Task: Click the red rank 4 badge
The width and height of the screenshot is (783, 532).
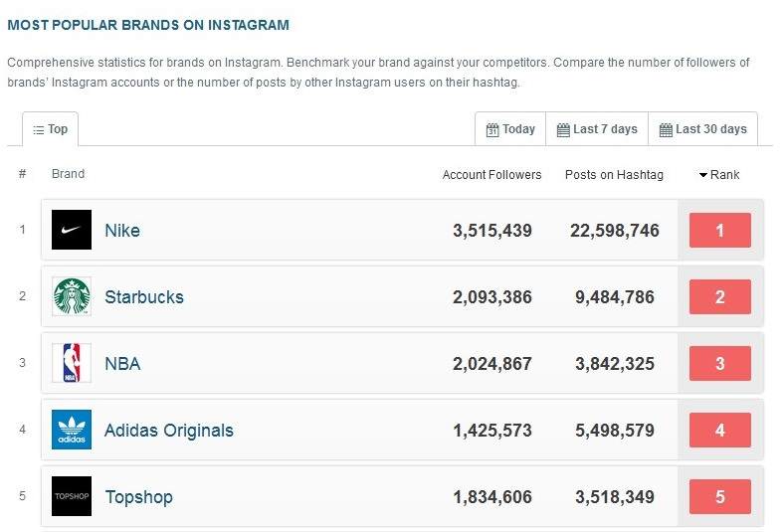Action: (x=720, y=431)
